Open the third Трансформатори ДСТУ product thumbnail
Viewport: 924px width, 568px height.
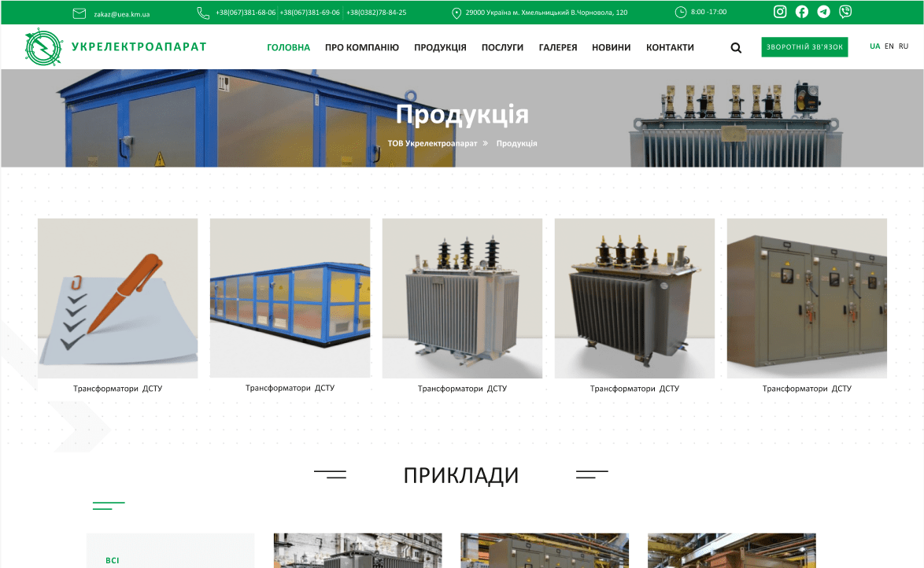click(x=462, y=297)
